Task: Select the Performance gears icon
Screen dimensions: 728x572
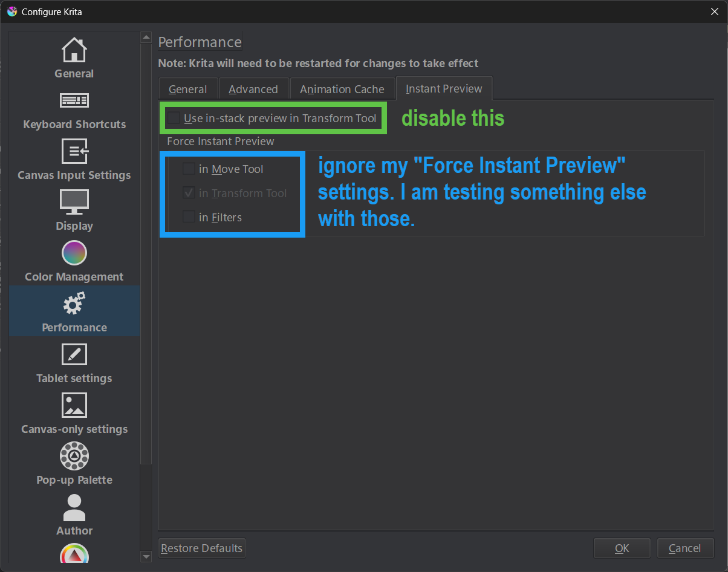Action: click(74, 304)
